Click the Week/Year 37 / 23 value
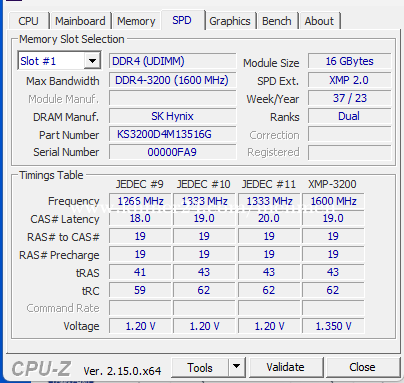This screenshot has width=404, height=383. click(349, 98)
